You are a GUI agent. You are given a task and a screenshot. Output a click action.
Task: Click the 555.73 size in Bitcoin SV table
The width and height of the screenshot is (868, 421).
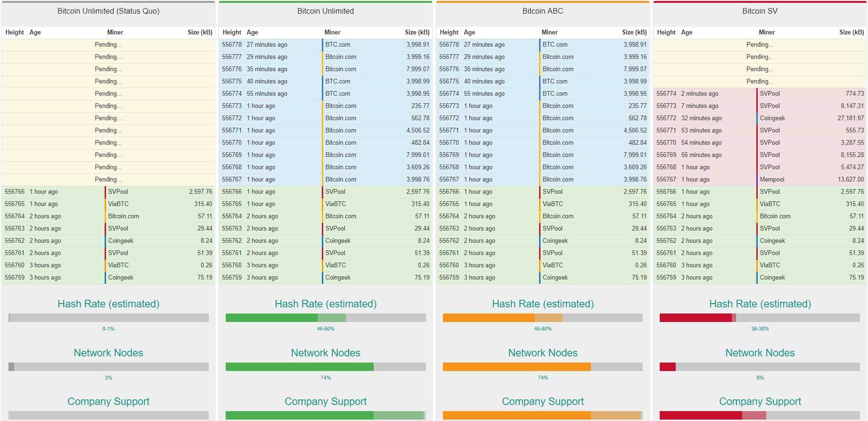[x=855, y=130]
